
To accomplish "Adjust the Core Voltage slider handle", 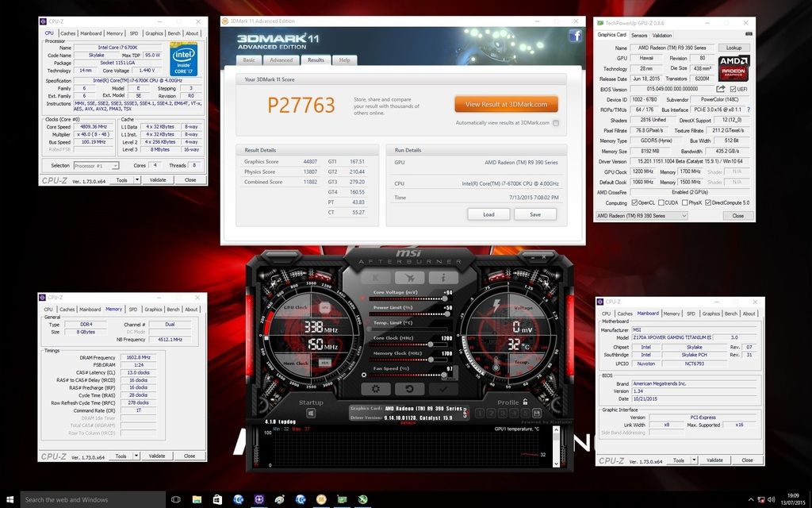I will pos(444,298).
